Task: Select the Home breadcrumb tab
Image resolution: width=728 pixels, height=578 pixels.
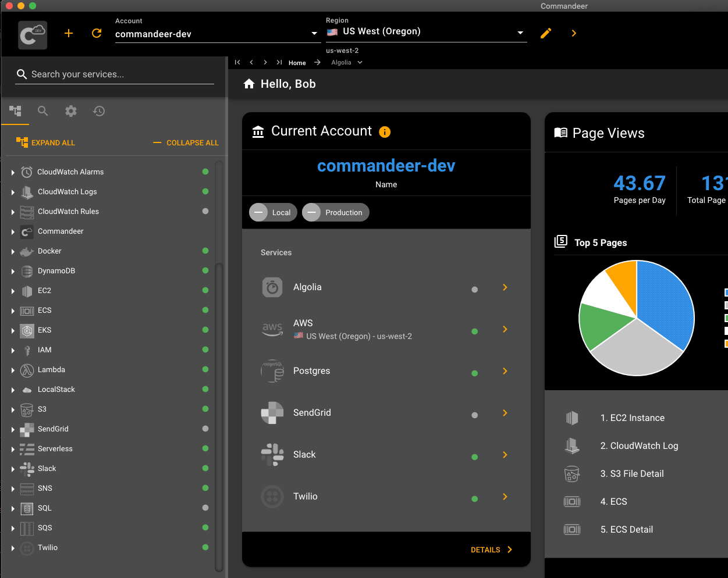Action: click(x=297, y=63)
